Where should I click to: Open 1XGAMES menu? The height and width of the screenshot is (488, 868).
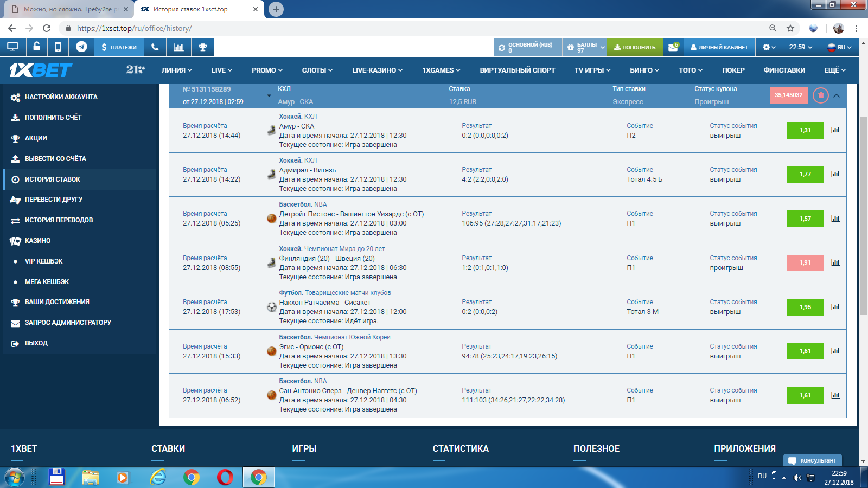click(441, 70)
